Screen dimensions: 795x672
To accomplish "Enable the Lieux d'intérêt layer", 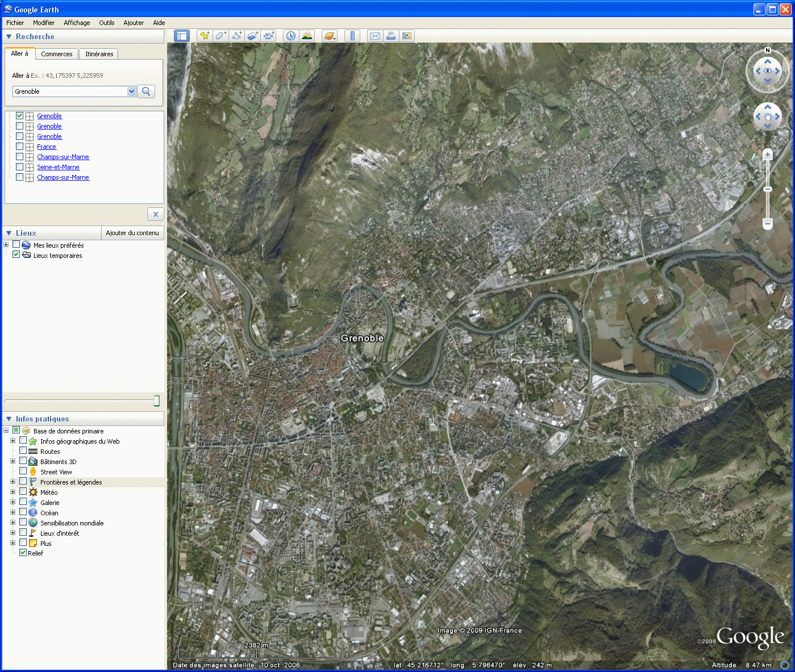I will [x=23, y=533].
